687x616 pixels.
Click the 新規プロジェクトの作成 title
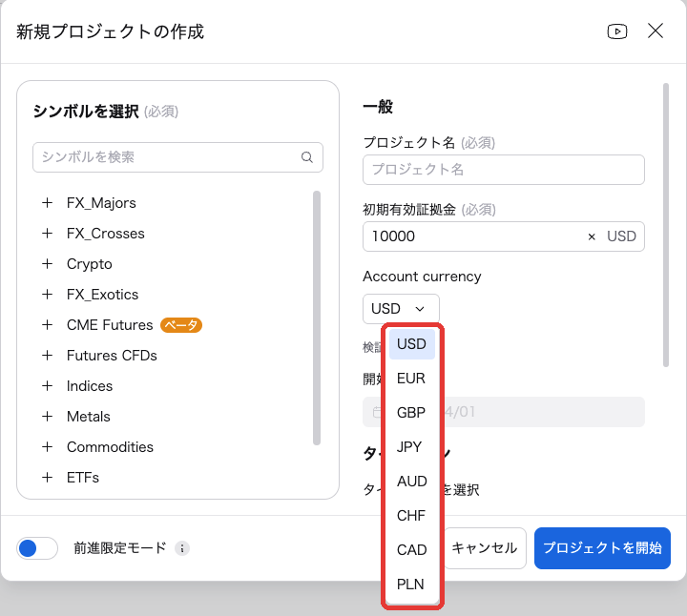coord(111,31)
